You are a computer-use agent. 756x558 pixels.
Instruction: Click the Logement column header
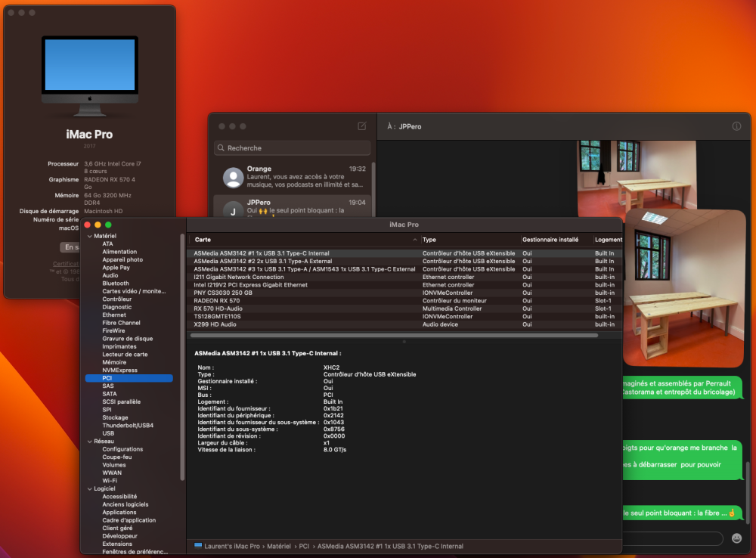608,240
